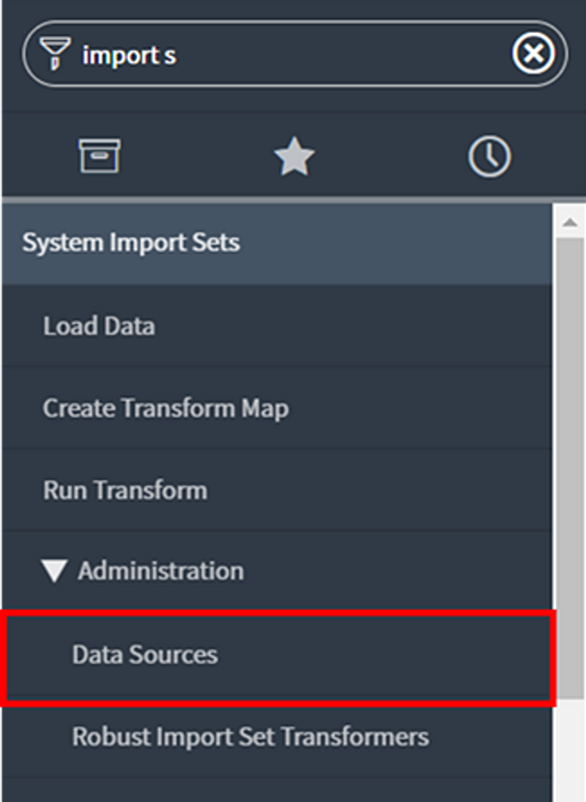Click the Administration section label
This screenshot has height=802, width=586.
pyautogui.click(x=161, y=571)
